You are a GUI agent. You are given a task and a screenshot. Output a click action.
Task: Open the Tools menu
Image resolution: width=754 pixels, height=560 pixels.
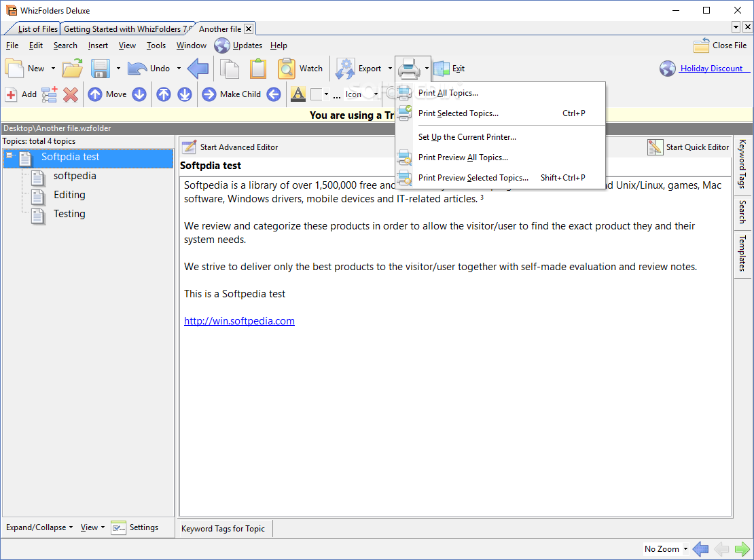tap(156, 45)
